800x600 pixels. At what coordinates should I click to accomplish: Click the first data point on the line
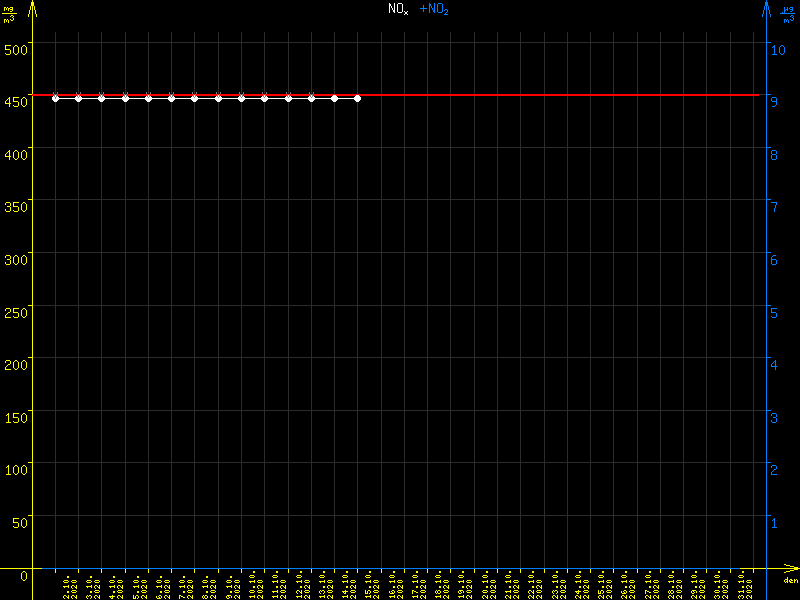pos(56,98)
